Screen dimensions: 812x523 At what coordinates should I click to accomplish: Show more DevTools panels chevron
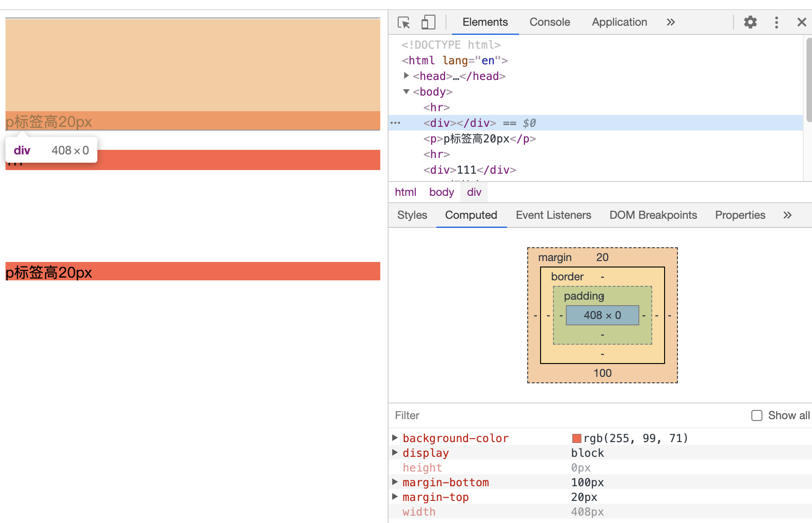point(671,22)
